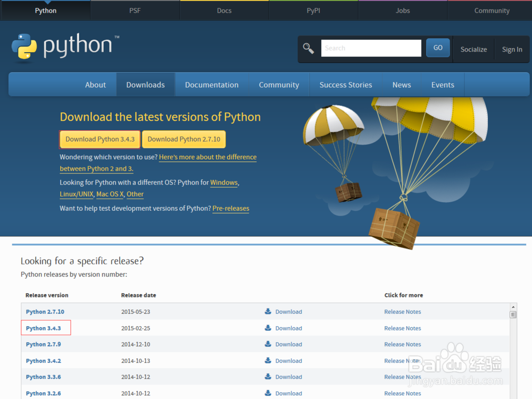Viewport: 532px width, 399px height.
Task: Open the News menu item
Action: click(402, 85)
